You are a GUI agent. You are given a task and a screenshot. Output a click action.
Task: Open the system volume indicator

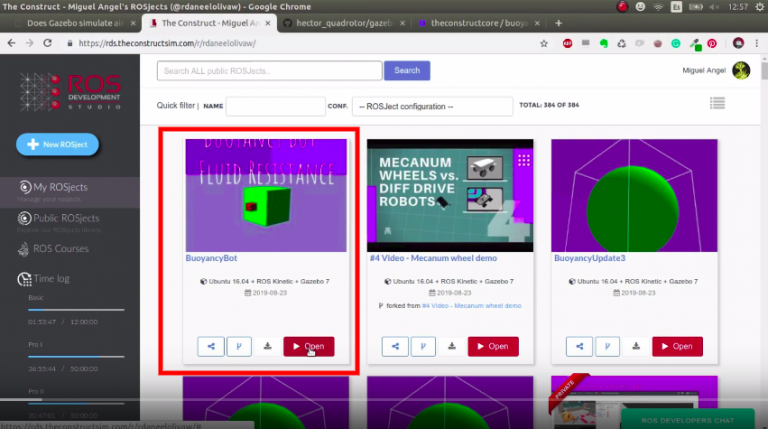coord(714,7)
